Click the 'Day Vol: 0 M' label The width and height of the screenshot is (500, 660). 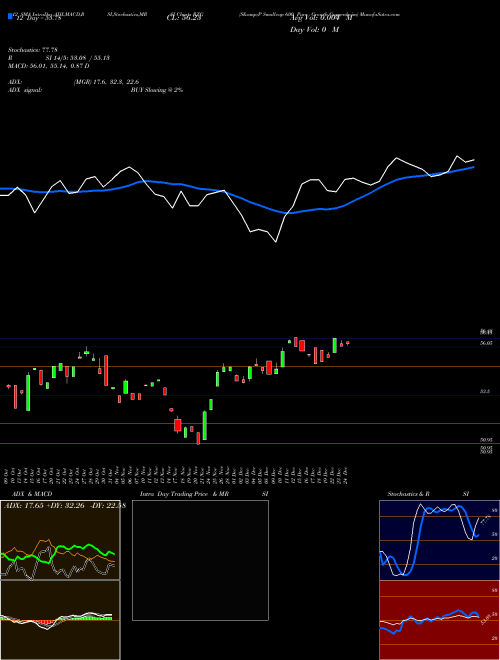[x=314, y=29]
